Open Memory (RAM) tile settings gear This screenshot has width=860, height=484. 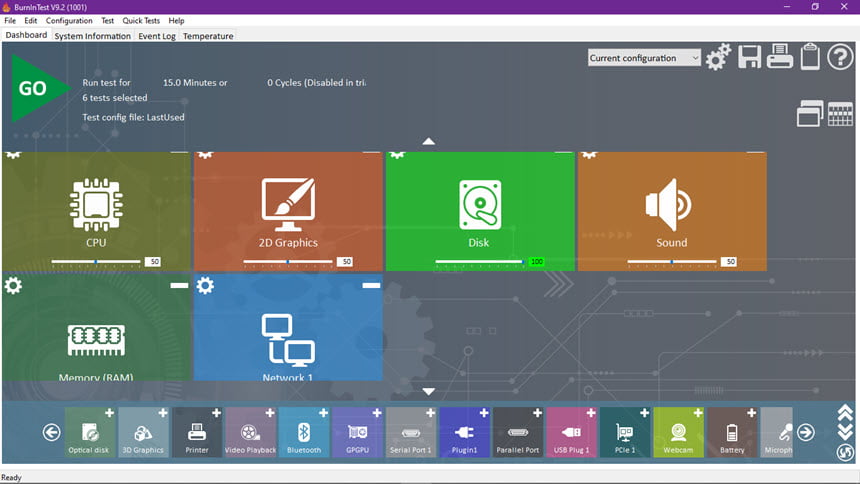point(13,285)
